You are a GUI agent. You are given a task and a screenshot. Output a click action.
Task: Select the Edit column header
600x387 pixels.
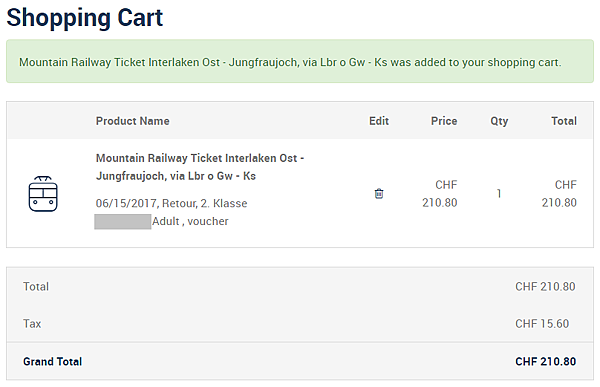(379, 121)
